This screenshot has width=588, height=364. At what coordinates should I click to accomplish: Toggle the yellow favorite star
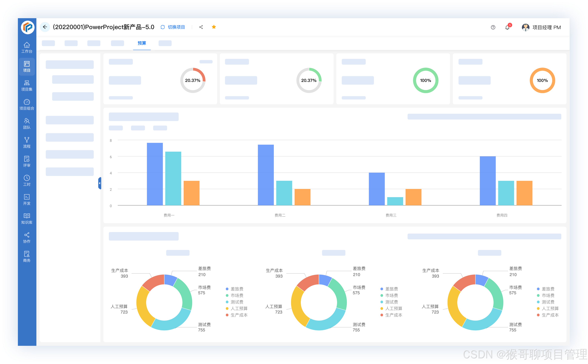[x=214, y=27]
